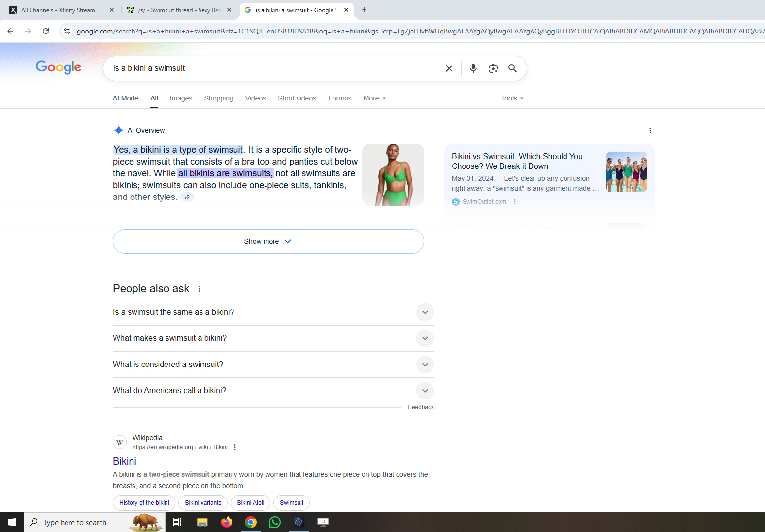This screenshot has width=765, height=532.
Task: Click the browser forward arrow
Action: (x=28, y=31)
